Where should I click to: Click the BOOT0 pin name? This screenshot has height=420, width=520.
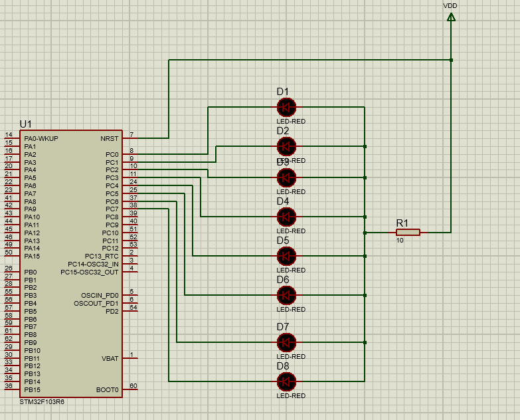(x=108, y=390)
